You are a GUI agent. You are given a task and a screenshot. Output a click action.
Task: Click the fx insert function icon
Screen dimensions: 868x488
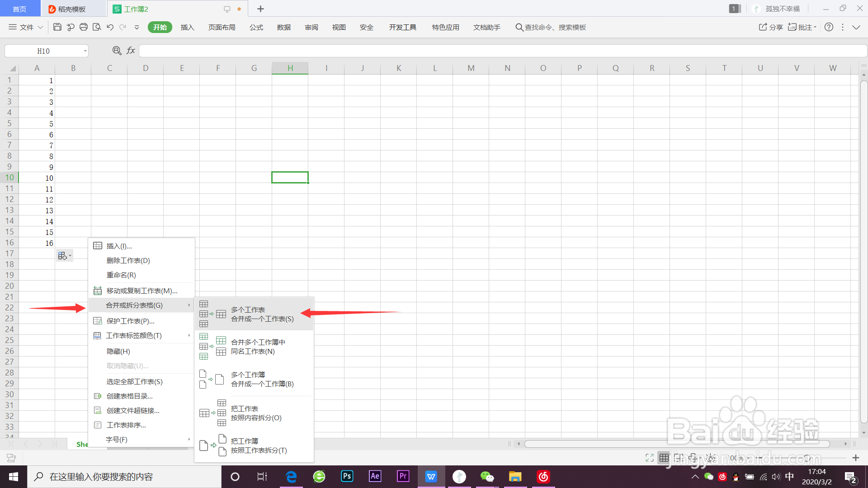131,51
